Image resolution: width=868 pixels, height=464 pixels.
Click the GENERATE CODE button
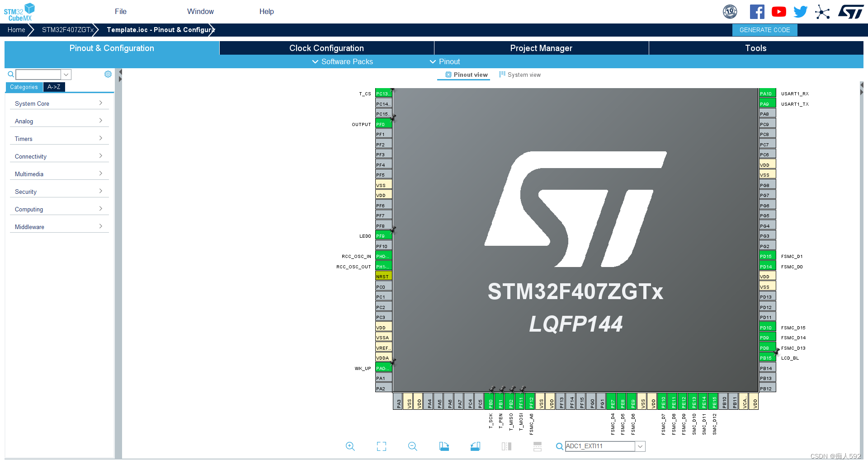point(765,30)
